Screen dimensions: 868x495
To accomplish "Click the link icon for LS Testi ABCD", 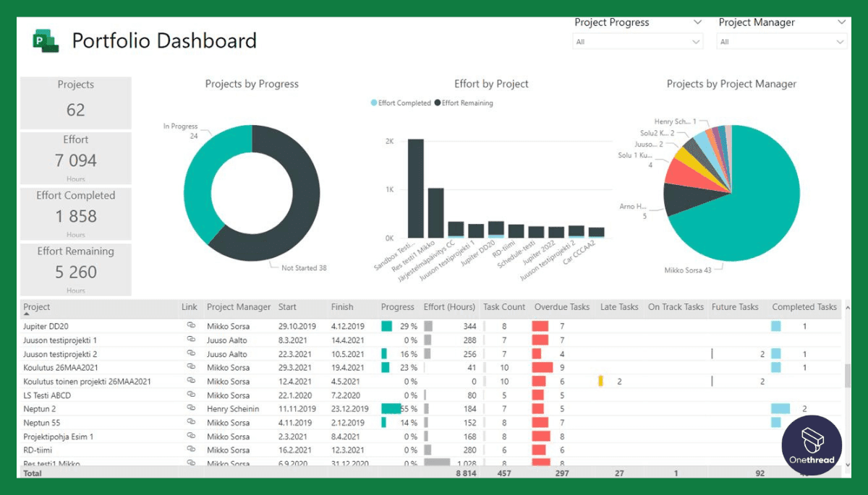I will 191,395.
